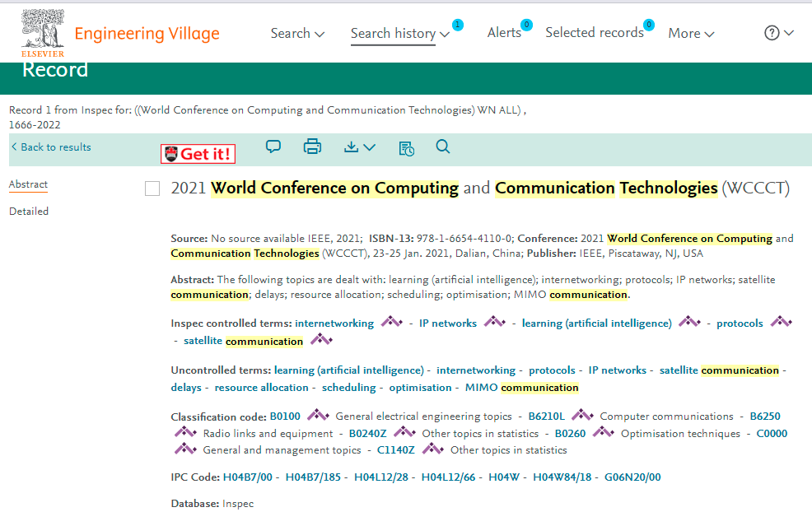The image size is (812, 512).
Task: Expand the Search history dropdown
Action: click(x=445, y=35)
